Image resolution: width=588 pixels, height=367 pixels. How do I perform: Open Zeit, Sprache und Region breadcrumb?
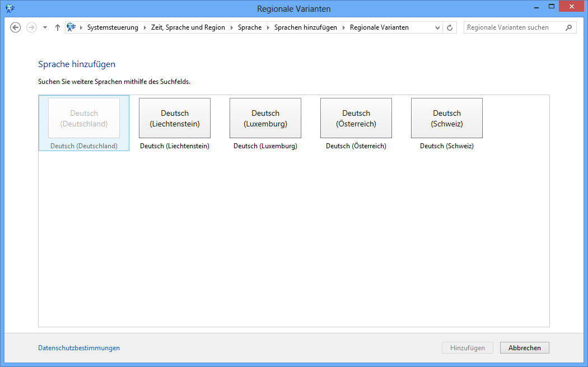[x=188, y=27]
